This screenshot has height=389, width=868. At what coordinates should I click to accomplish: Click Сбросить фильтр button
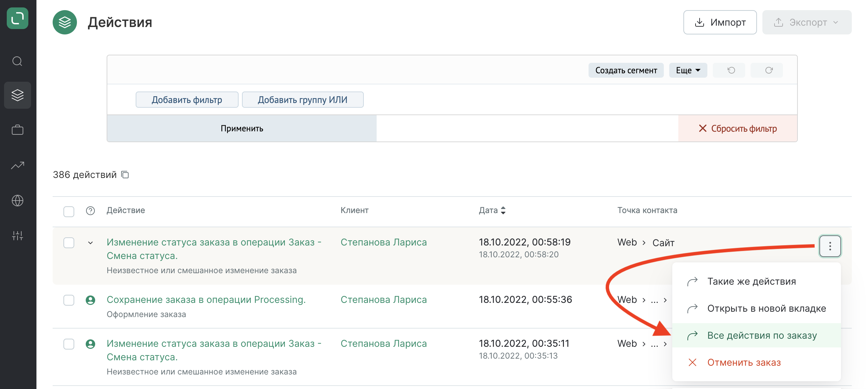(737, 128)
